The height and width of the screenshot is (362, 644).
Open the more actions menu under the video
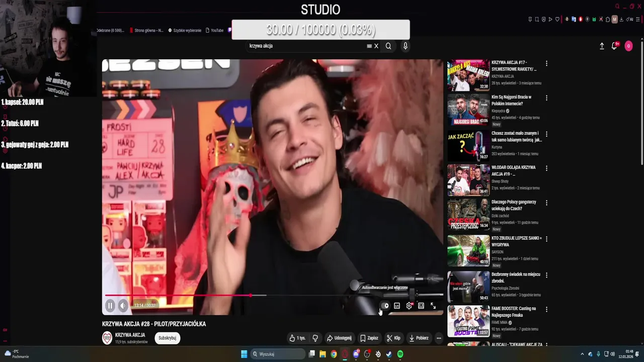439,338
